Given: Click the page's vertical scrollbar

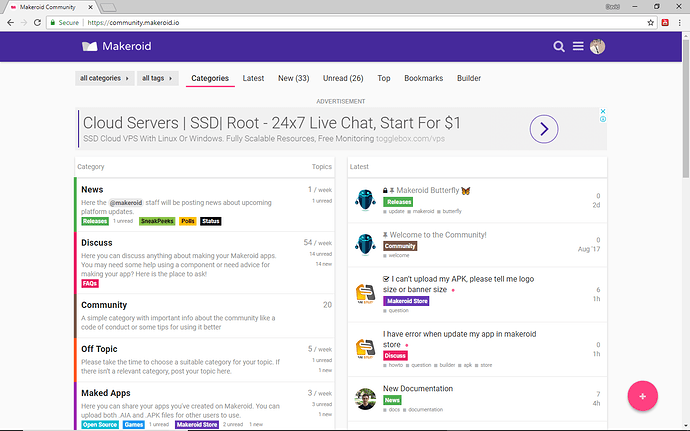Looking at the screenshot, I should (x=684, y=200).
